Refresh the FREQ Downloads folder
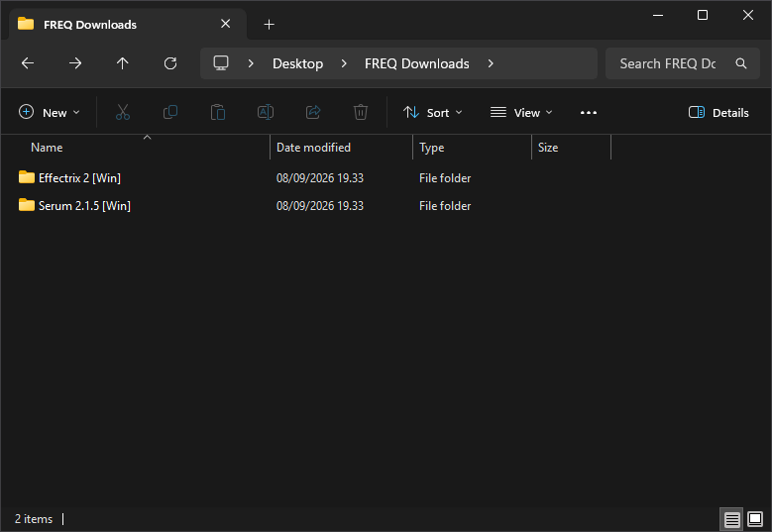The image size is (772, 532). click(x=170, y=63)
